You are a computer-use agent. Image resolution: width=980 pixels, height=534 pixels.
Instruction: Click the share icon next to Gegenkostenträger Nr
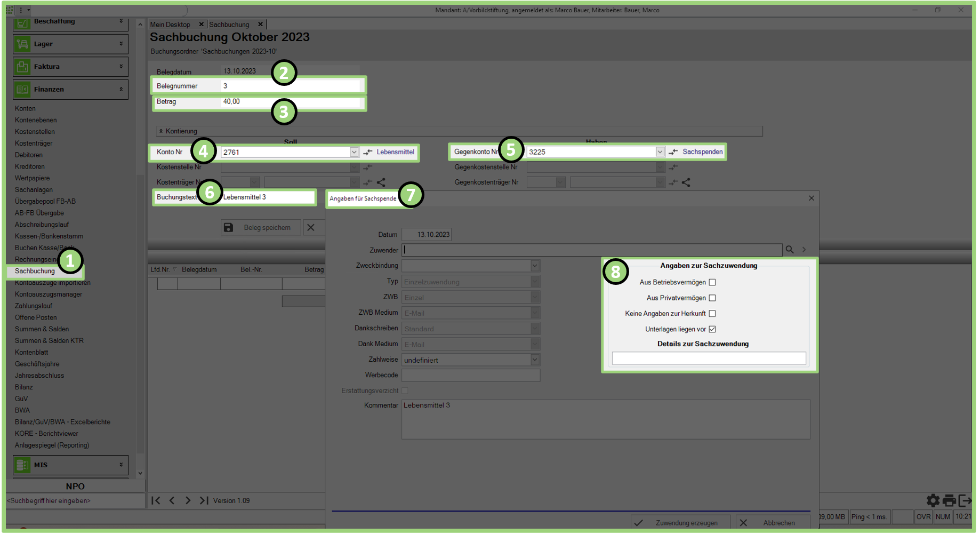point(686,182)
